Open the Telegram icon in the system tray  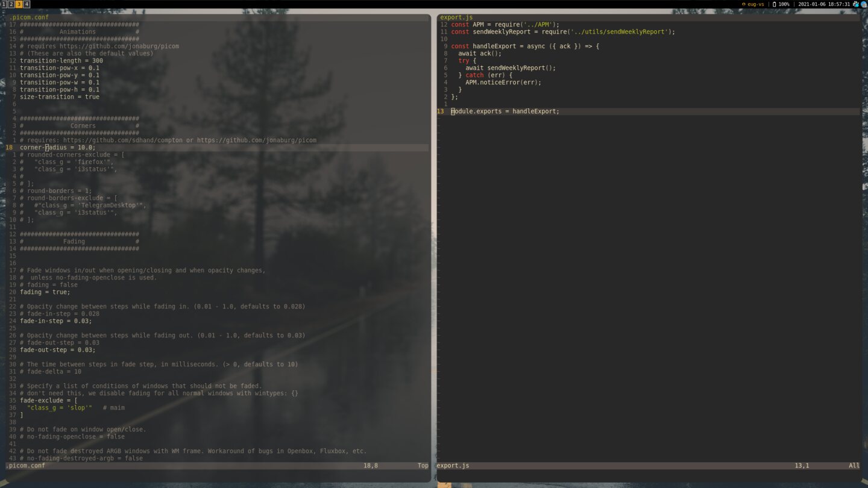coord(857,4)
